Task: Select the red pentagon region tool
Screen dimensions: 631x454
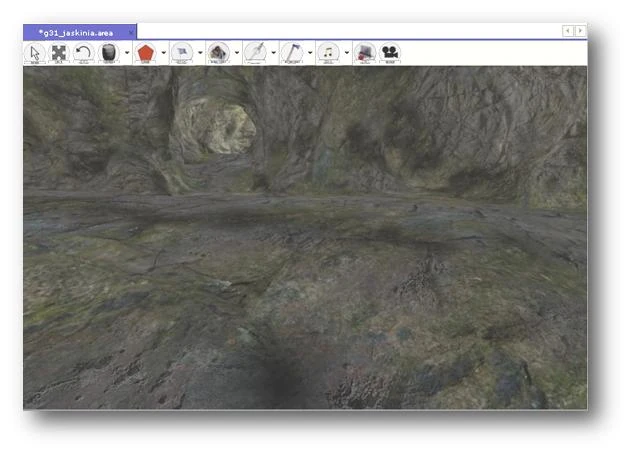Action: click(x=146, y=53)
